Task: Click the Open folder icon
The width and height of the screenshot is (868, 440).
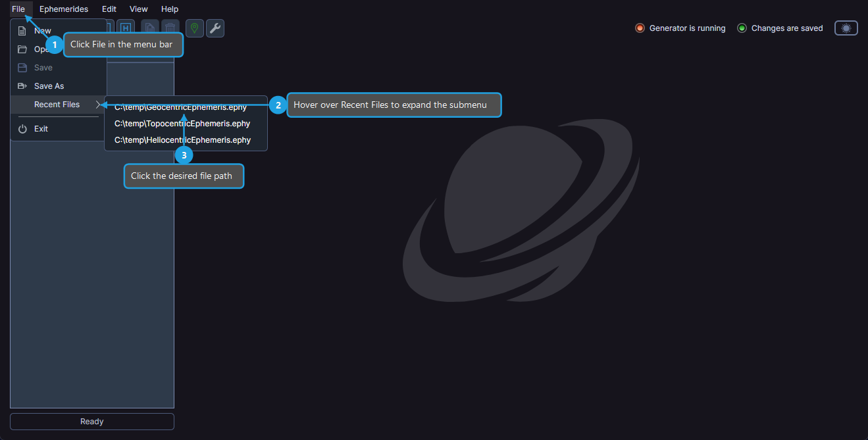Action: [20, 49]
